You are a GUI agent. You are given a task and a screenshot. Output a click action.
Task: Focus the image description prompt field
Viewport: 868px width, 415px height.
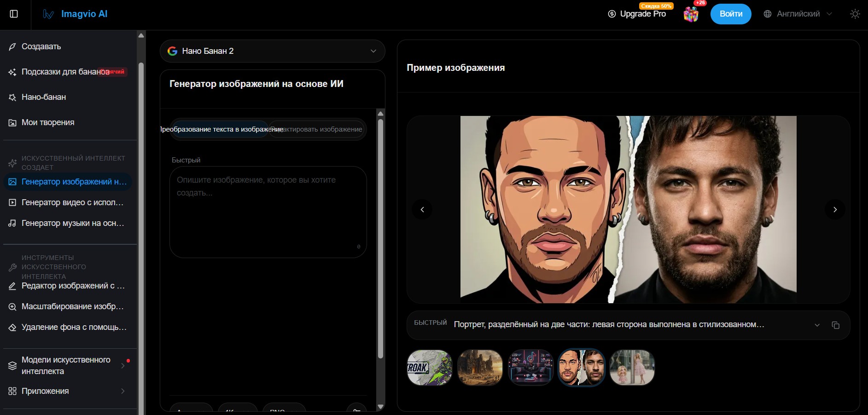click(268, 212)
